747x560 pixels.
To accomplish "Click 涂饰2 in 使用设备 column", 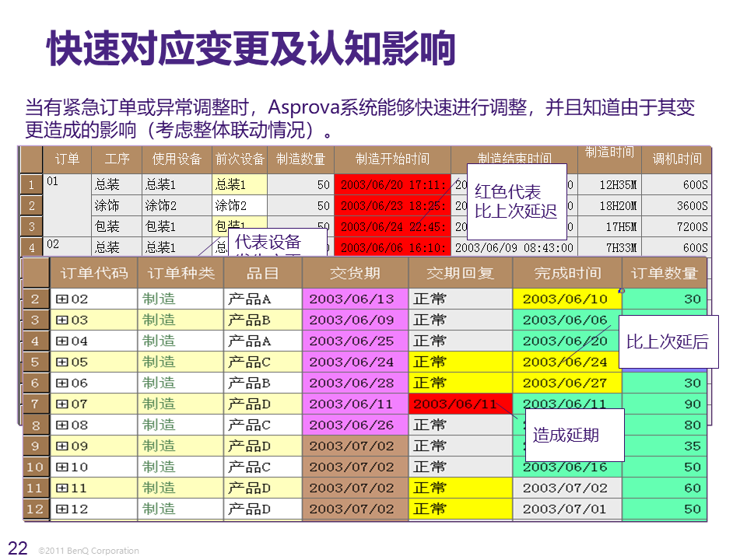I will click(177, 205).
